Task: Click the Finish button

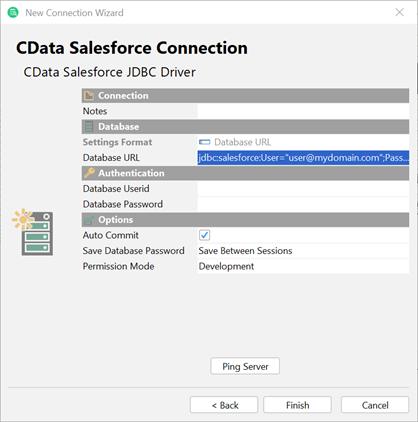Action: [297, 405]
